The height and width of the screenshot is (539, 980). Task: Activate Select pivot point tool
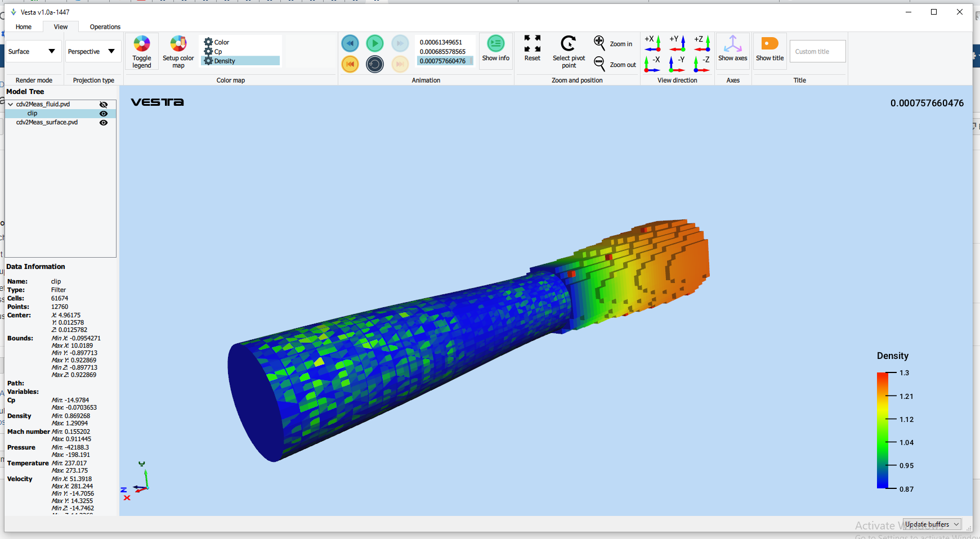click(569, 52)
